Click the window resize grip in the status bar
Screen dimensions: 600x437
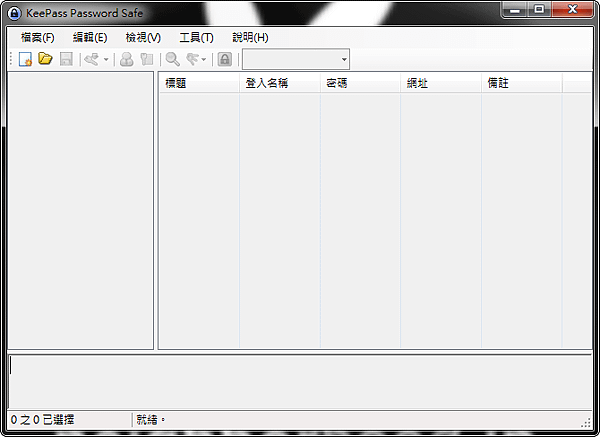[x=586, y=422]
